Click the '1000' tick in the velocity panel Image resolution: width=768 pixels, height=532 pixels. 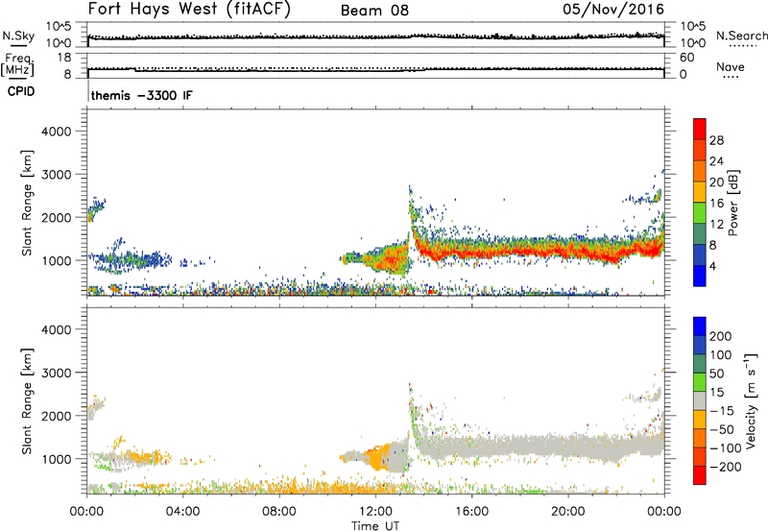(x=56, y=459)
